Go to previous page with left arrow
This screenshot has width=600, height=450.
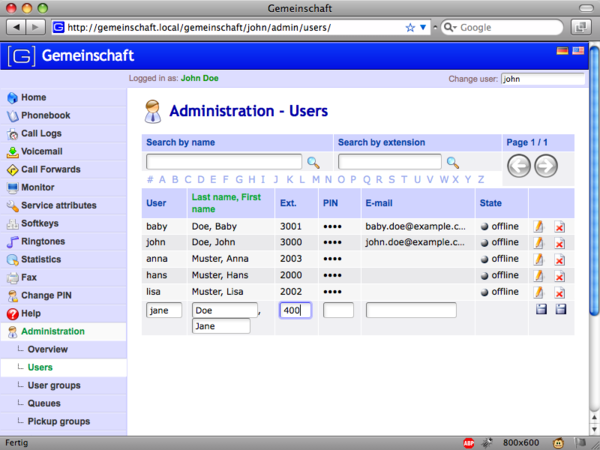519,166
